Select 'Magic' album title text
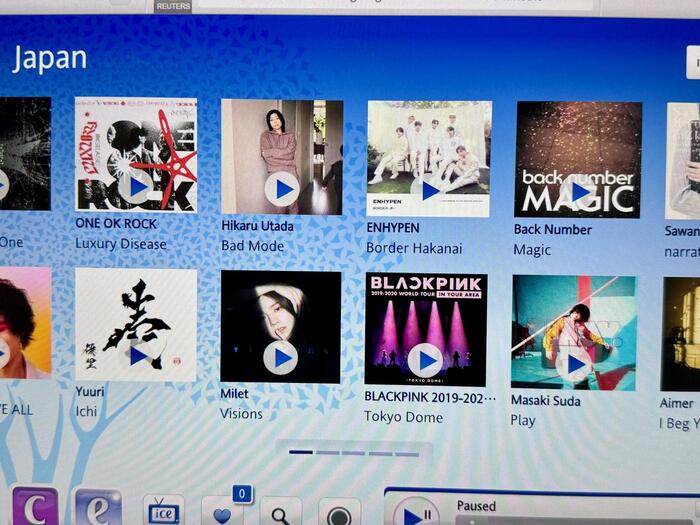The image size is (700, 525). (532, 250)
